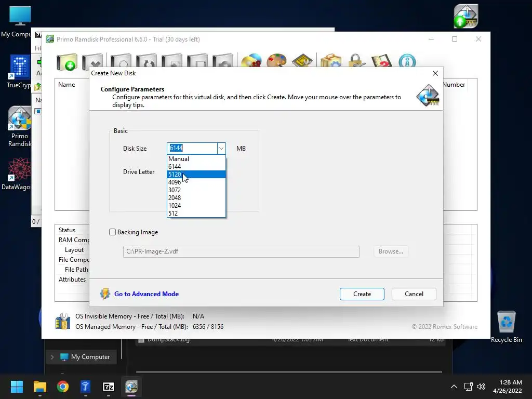Viewport: 532px width, 399px height.
Task: Select 6144 in the Disk Size list
Action: point(196,167)
